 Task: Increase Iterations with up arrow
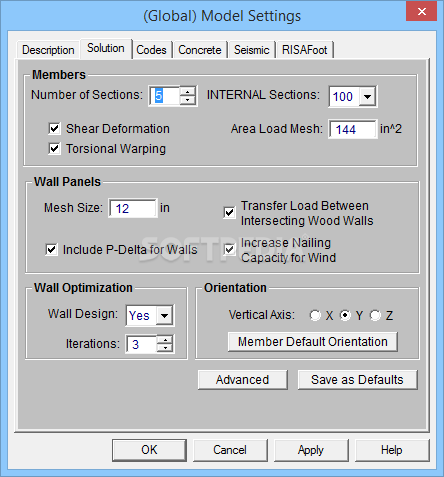[x=165, y=340]
